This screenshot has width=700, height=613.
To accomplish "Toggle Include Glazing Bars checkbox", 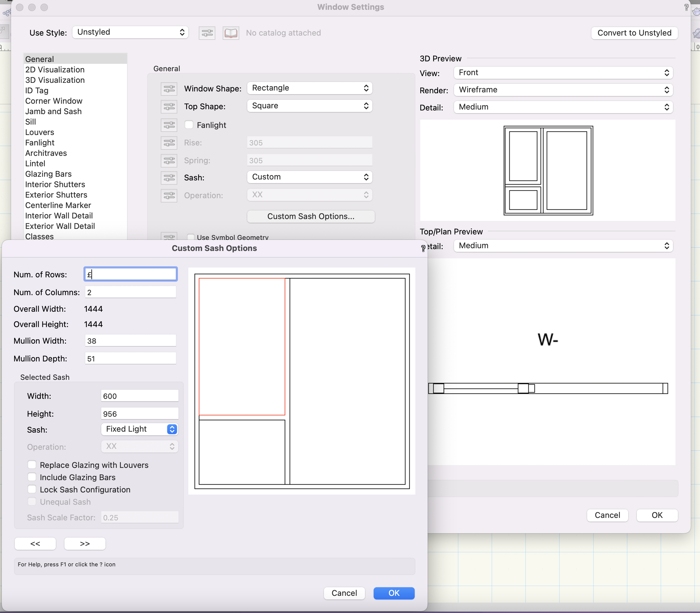I will (32, 477).
